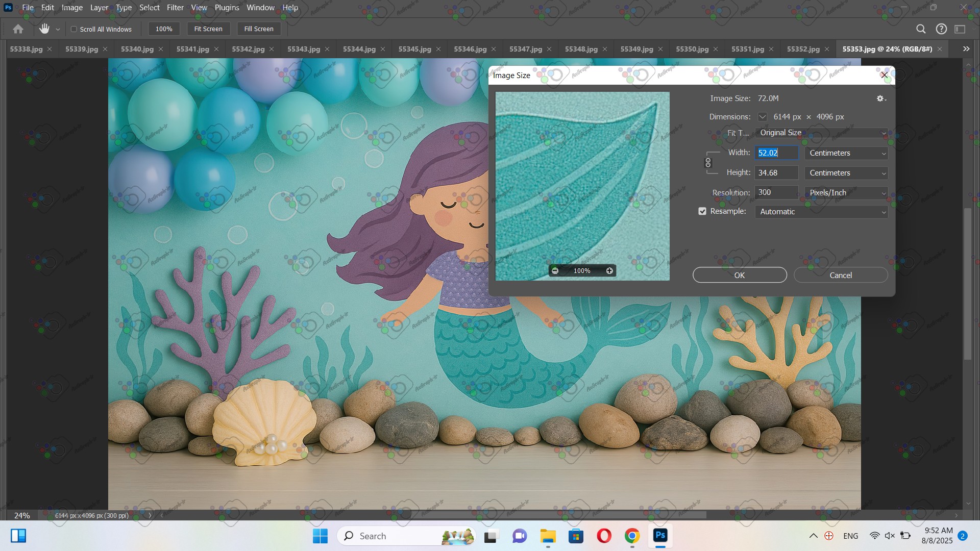The image size is (980, 551).
Task: Open the Plugins menu
Action: [x=227, y=8]
